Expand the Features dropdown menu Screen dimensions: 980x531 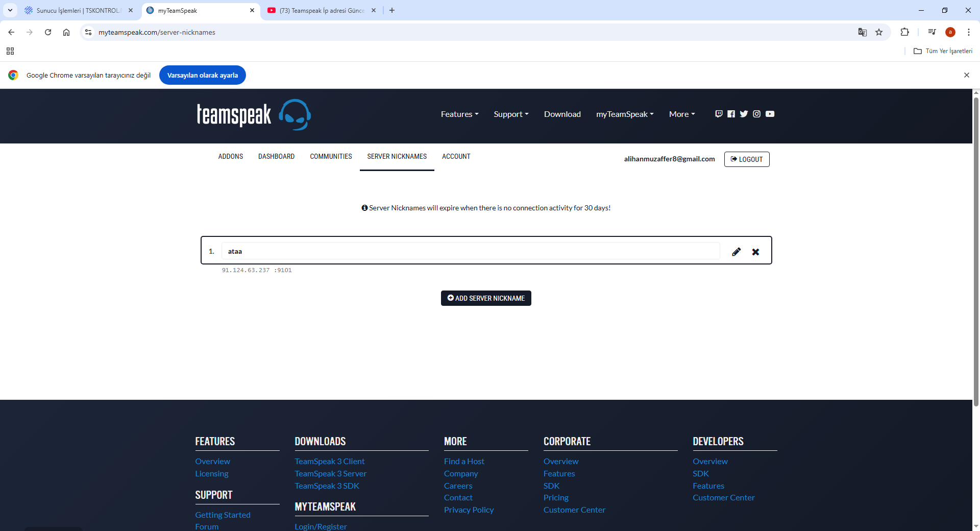point(460,114)
